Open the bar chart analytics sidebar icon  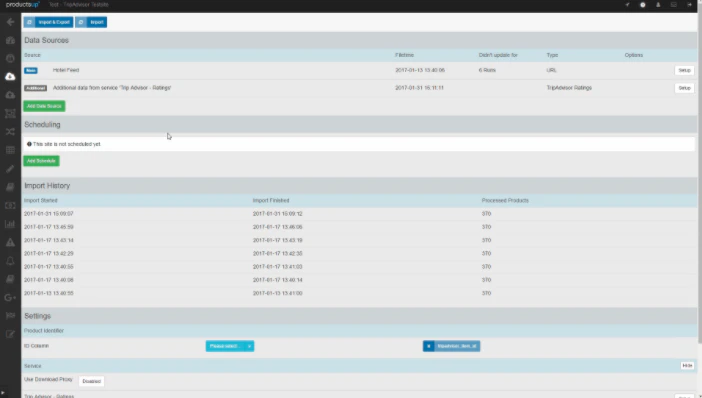pyautogui.click(x=10, y=224)
